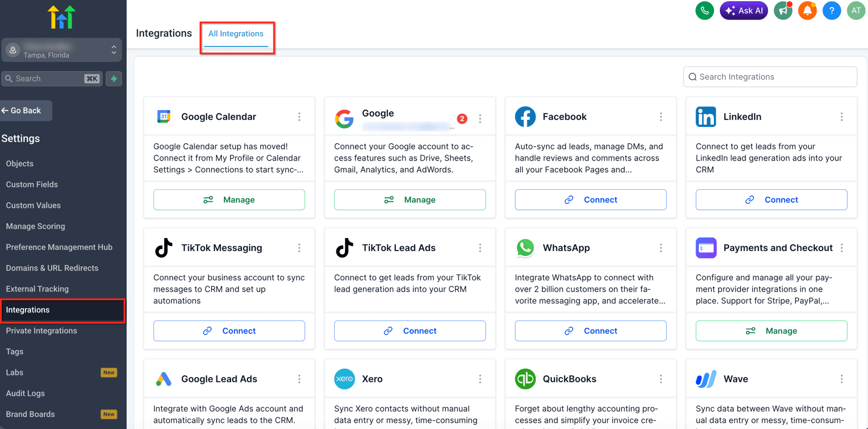Open Domains & URL Redirects
Viewport: 868px width, 429px height.
click(x=52, y=268)
